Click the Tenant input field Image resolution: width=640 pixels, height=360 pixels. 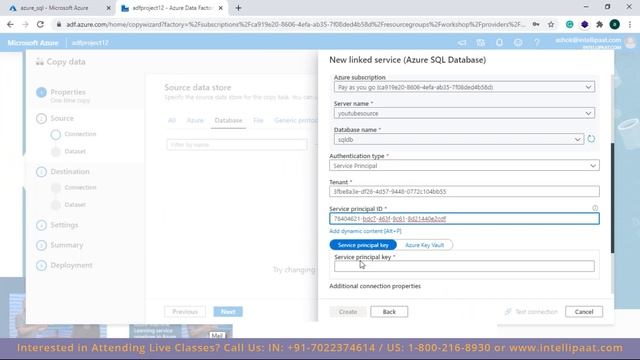[x=464, y=191]
